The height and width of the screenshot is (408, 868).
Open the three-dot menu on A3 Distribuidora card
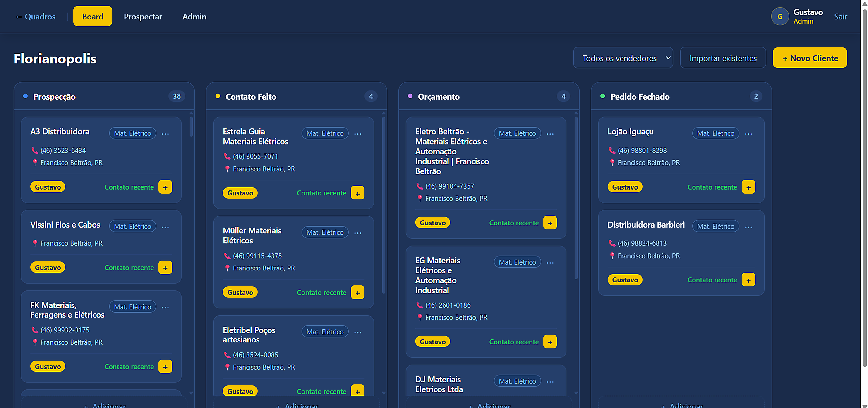point(165,134)
